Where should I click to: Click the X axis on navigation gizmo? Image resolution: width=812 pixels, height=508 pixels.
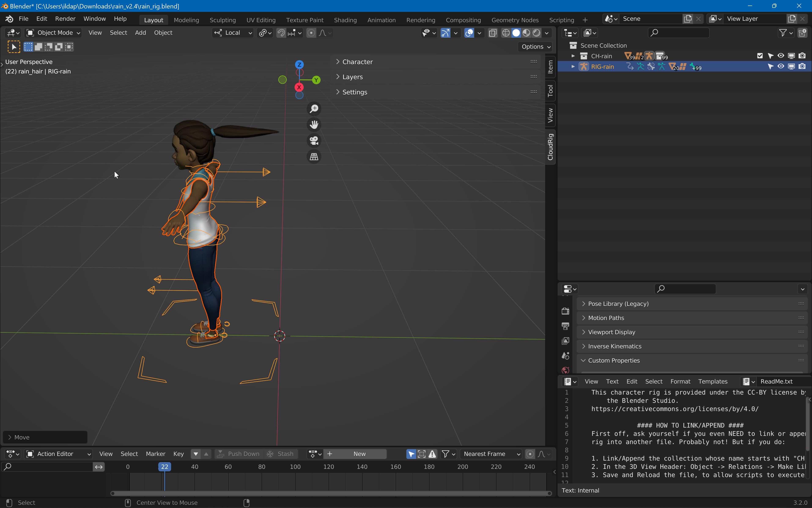(299, 87)
